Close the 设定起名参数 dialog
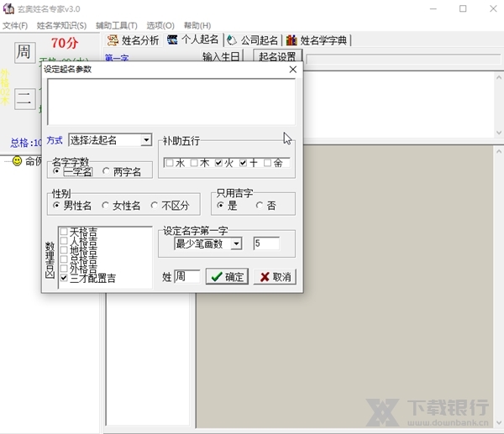504x434 pixels. click(x=293, y=70)
